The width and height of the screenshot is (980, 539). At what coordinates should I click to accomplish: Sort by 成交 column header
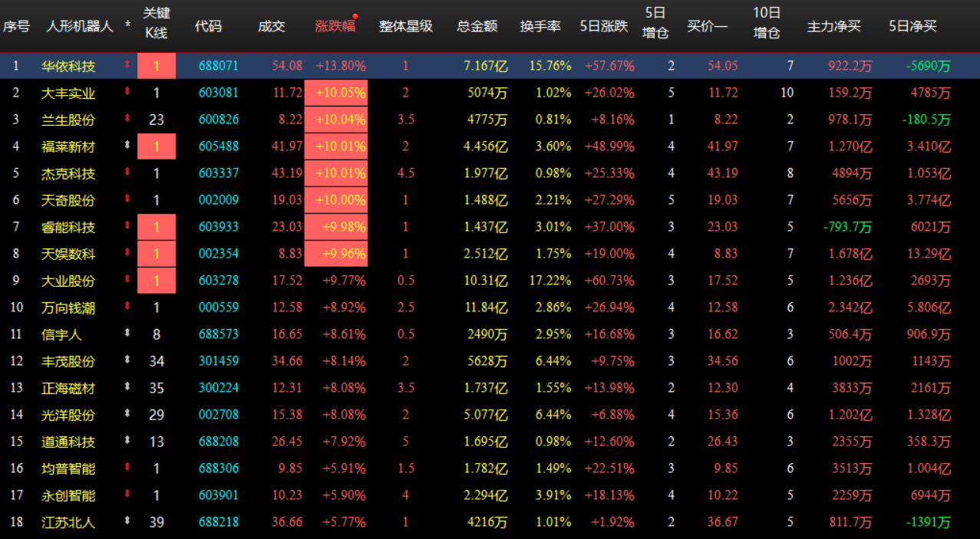[x=272, y=26]
